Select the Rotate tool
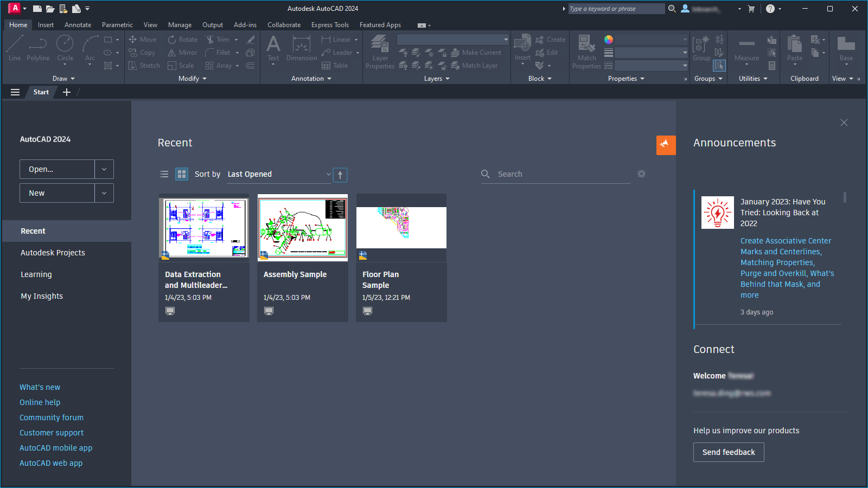This screenshot has width=868, height=488. pyautogui.click(x=182, y=39)
